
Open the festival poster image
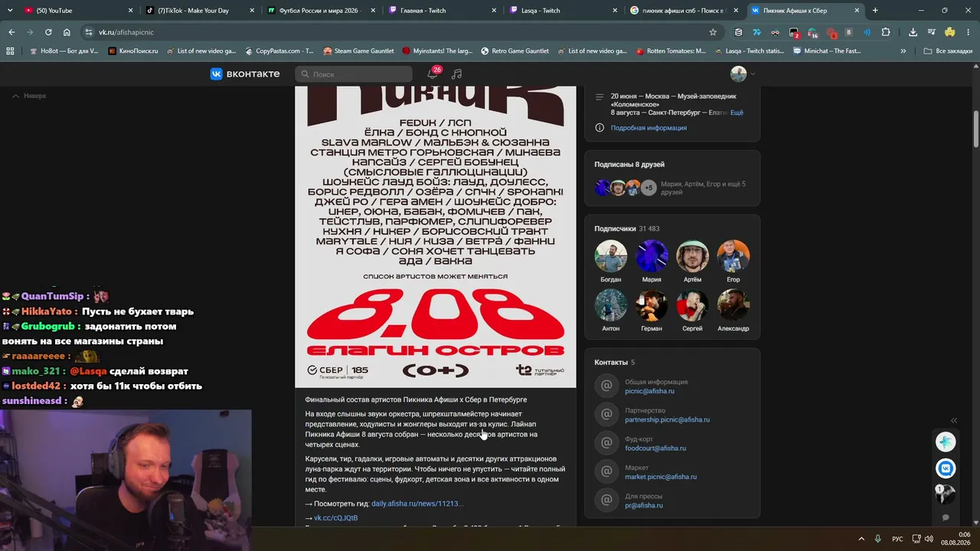(x=436, y=237)
